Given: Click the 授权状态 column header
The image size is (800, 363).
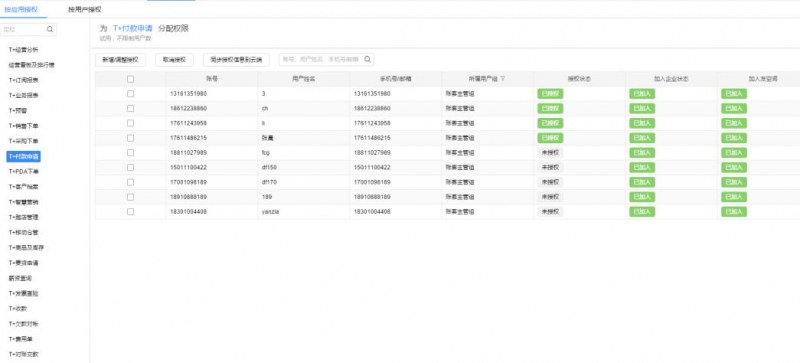Looking at the screenshot, I should 580,79.
